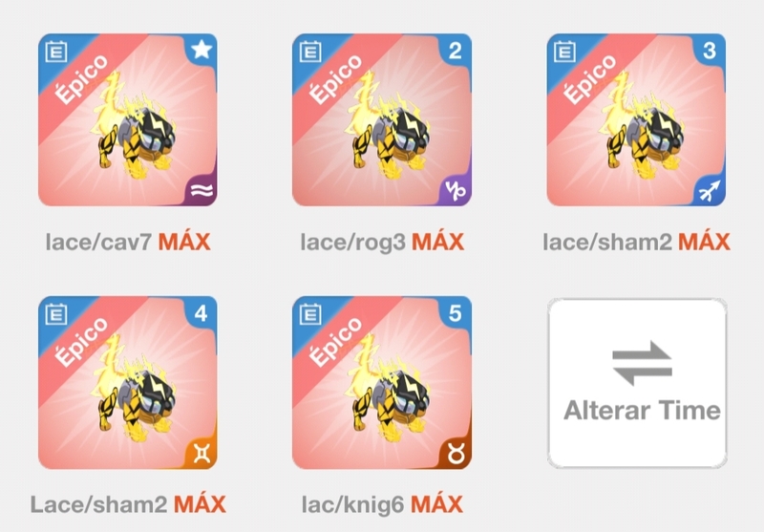This screenshot has height=532, width=764.
Task: Click the Aquarius zodiac icon on lace/cav7
Action: [202, 191]
